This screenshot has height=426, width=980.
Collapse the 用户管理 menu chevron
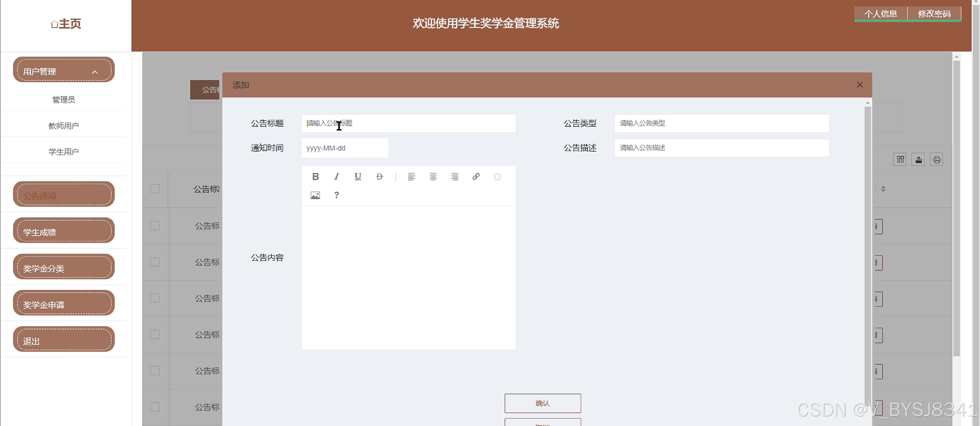tap(95, 72)
